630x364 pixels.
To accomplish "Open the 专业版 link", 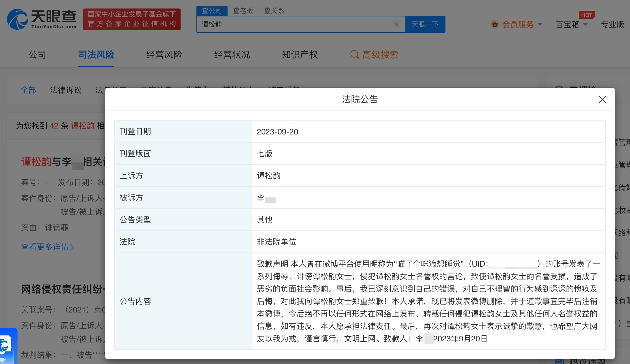I will pos(612,24).
